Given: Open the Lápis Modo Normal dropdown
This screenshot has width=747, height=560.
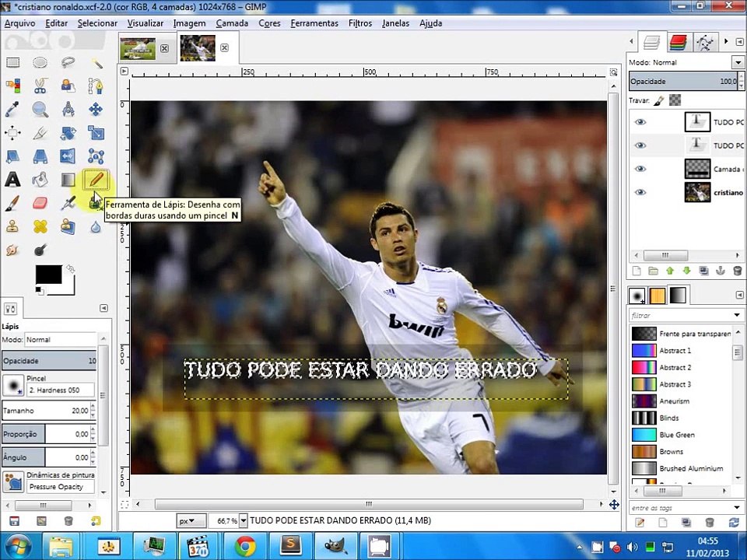Looking at the screenshot, I should [61, 340].
